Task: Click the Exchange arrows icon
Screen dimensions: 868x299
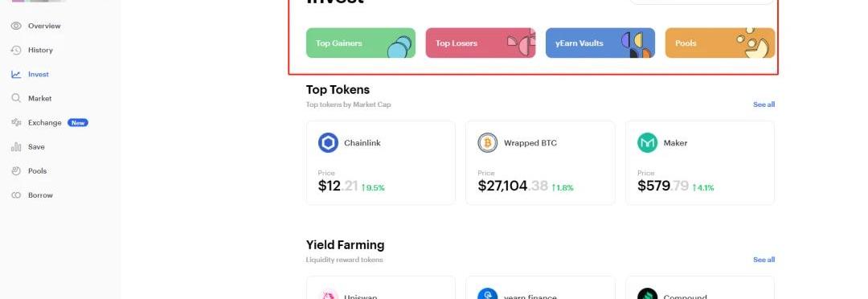Action: coord(16,123)
